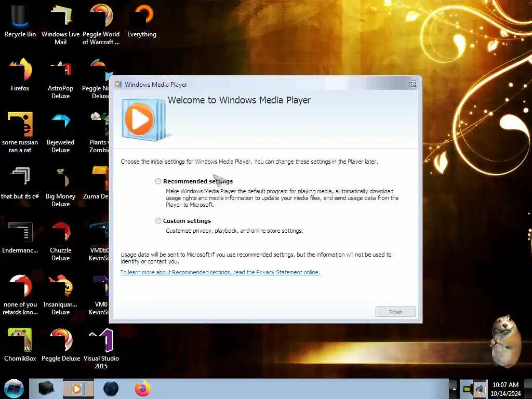This screenshot has height=399, width=532.
Task: Click the 'Customize privacy, playback' description text
Action: tap(234, 231)
